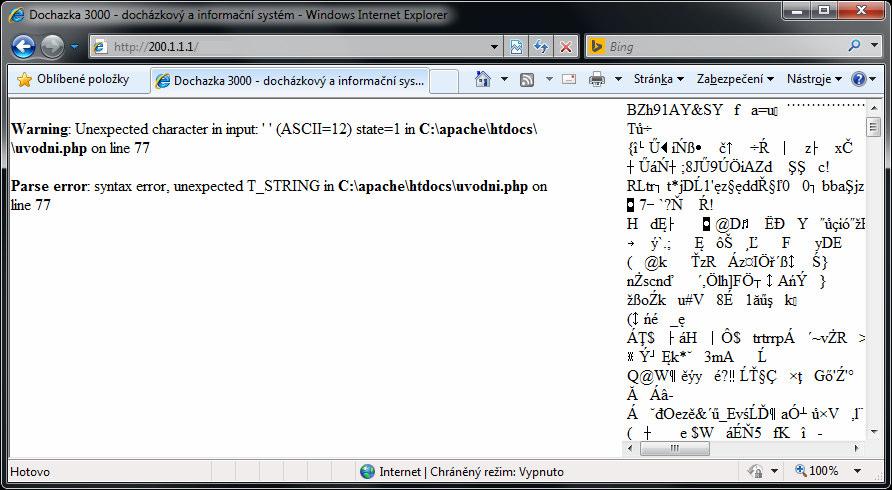Expand the Home button dropdown arrow
This screenshot has width=892, height=490.
(x=504, y=80)
